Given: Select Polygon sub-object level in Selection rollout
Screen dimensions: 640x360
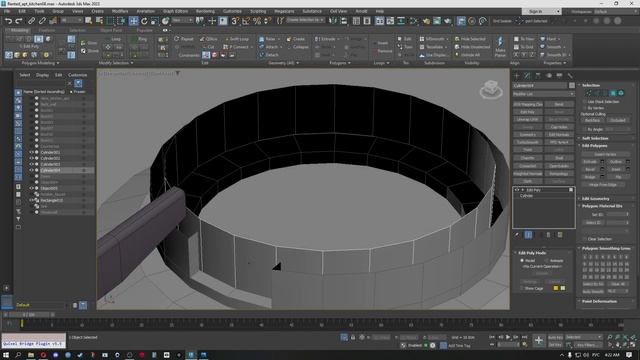Looking at the screenshot, I should tap(613, 93).
